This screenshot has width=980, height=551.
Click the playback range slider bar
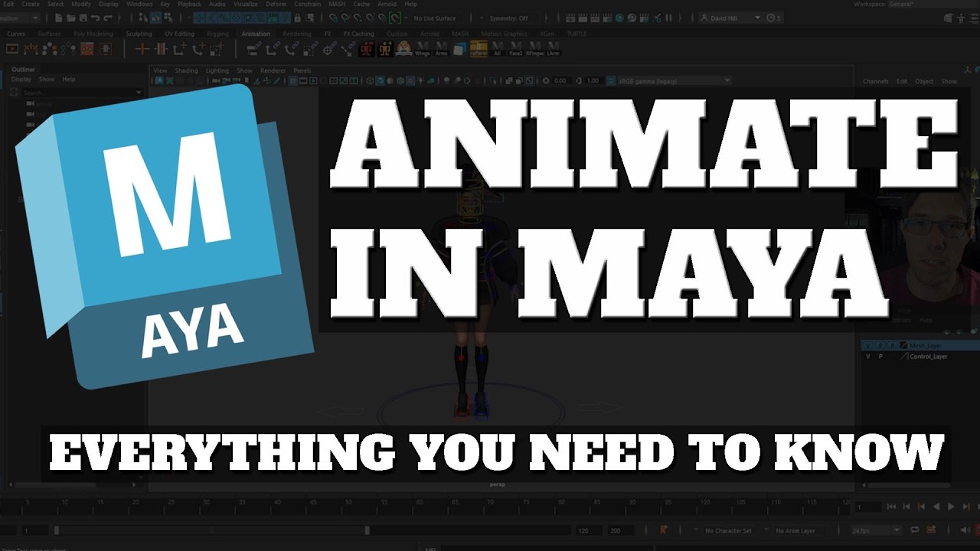tap(211, 530)
